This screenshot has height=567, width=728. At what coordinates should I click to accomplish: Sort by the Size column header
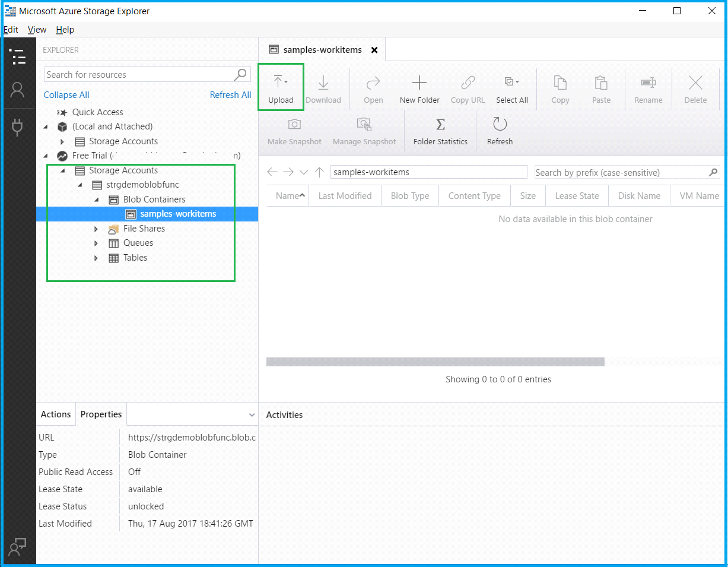point(527,195)
